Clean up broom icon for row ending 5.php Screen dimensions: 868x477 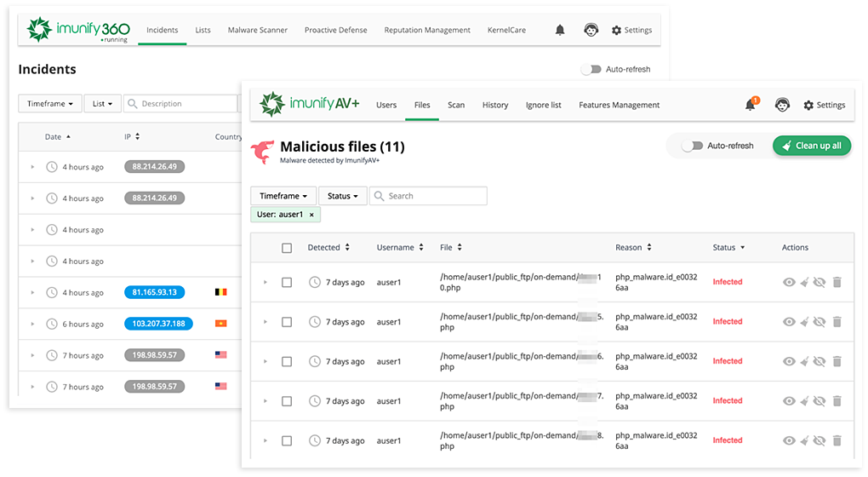tap(804, 322)
